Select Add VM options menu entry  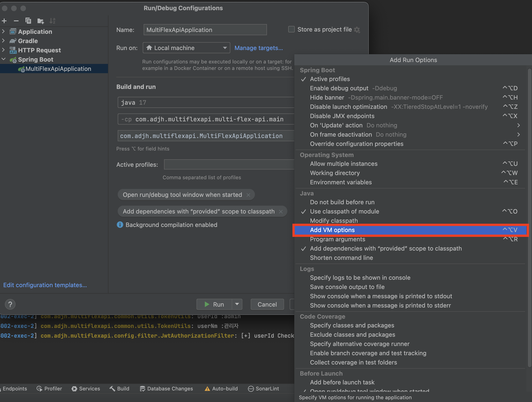pyautogui.click(x=332, y=230)
